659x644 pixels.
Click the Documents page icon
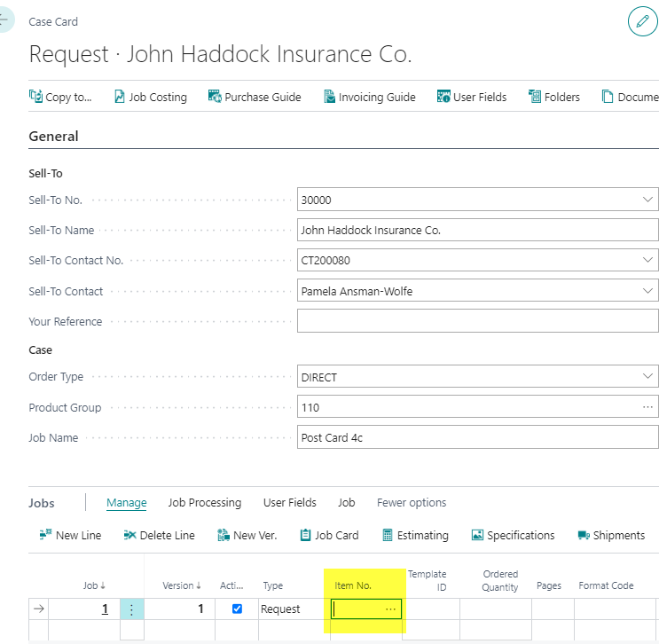tap(608, 97)
